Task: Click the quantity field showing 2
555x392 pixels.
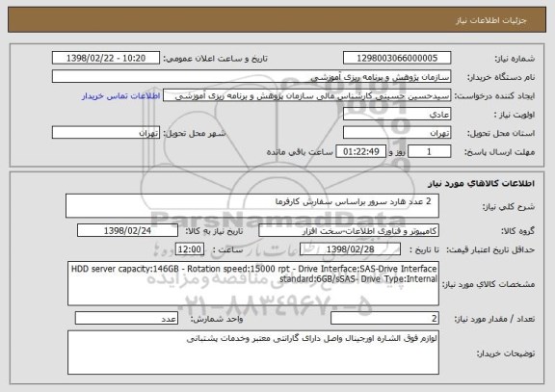Action: 384,319
